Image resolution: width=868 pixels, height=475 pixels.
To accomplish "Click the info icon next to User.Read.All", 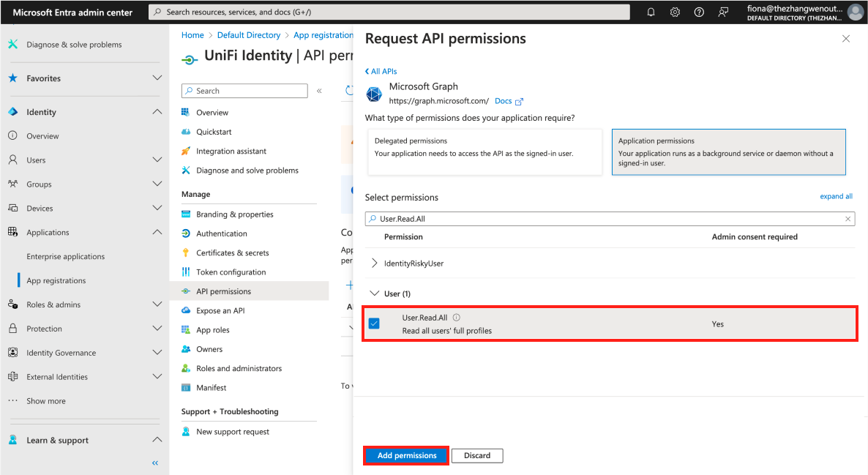I will coord(457,318).
